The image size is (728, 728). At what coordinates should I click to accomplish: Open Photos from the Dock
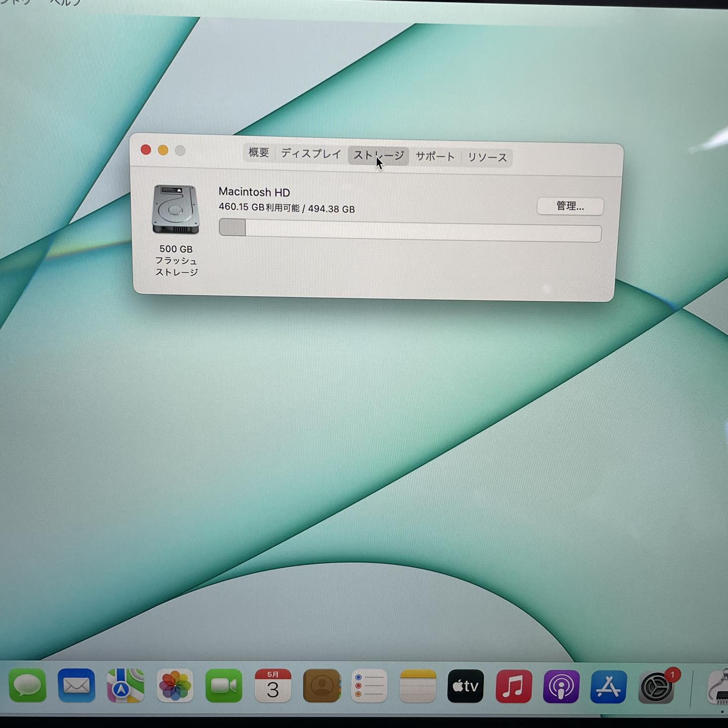coord(175,686)
